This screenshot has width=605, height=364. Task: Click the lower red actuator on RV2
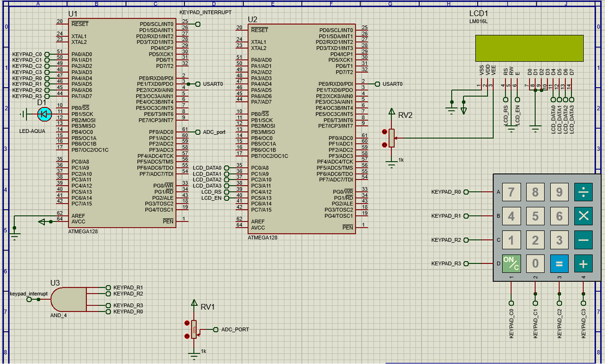pos(385,145)
